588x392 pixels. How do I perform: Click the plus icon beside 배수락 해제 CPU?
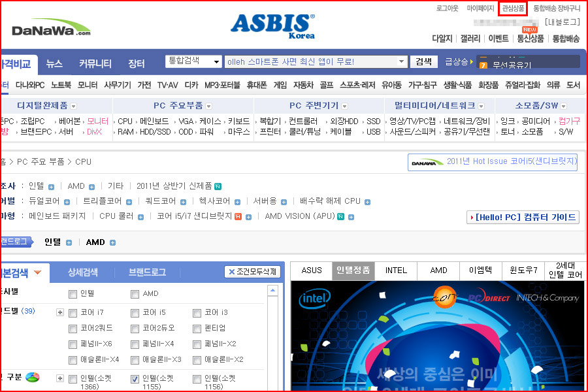point(367,202)
